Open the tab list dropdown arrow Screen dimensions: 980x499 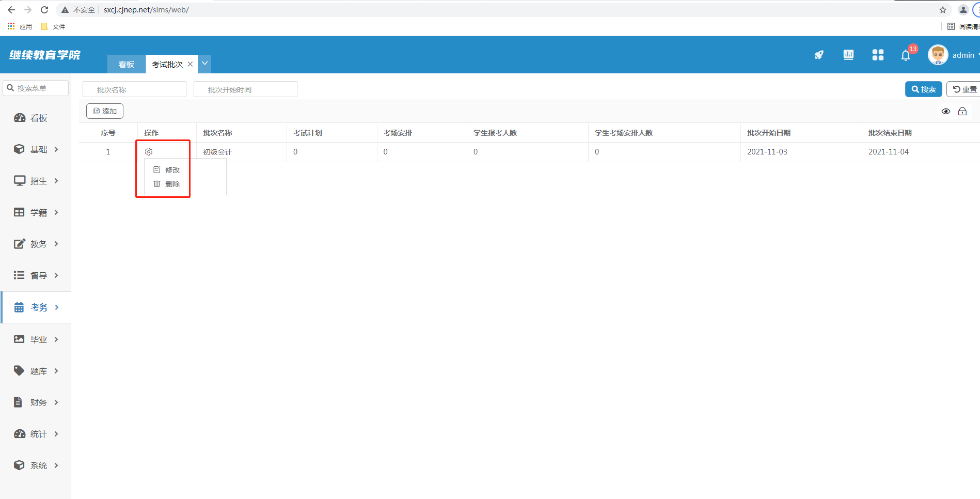[x=205, y=64]
